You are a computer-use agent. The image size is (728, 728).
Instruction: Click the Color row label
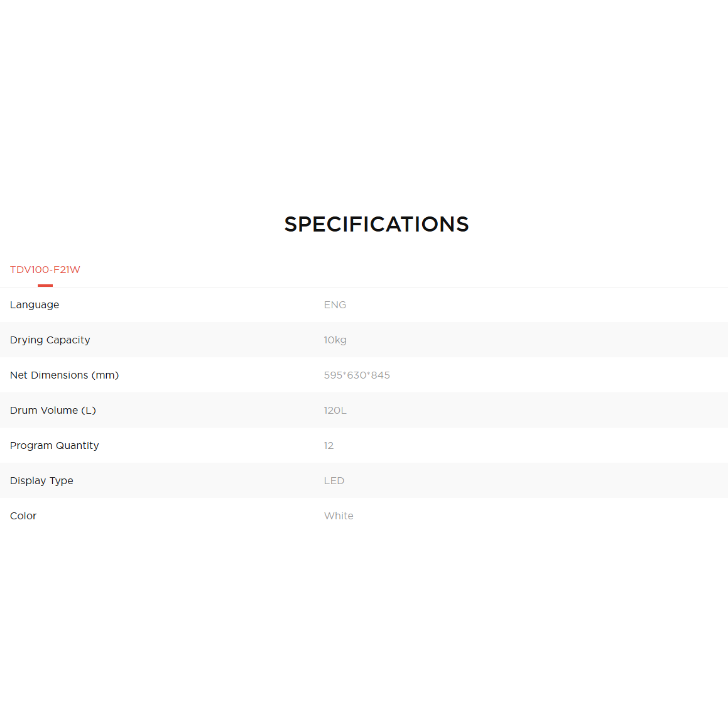(x=23, y=516)
